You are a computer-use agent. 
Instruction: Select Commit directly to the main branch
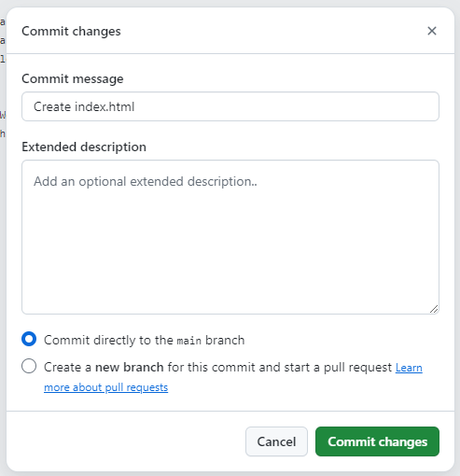[29, 339]
